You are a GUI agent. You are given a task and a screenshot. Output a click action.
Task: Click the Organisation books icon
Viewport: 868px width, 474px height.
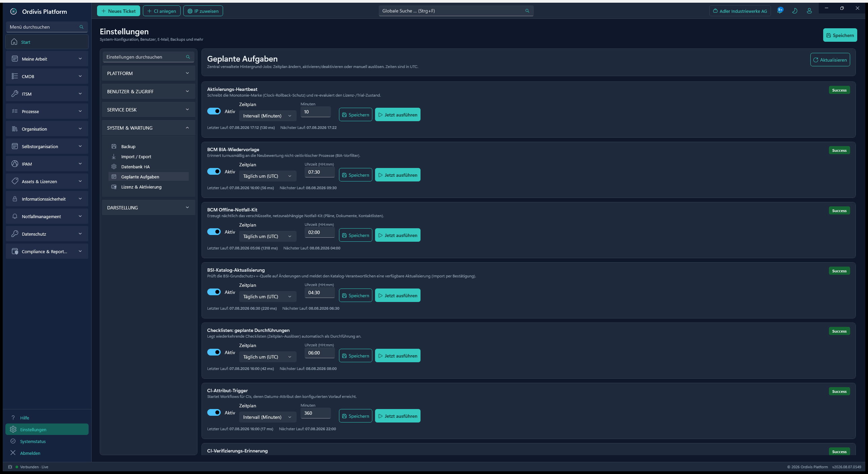pos(15,129)
